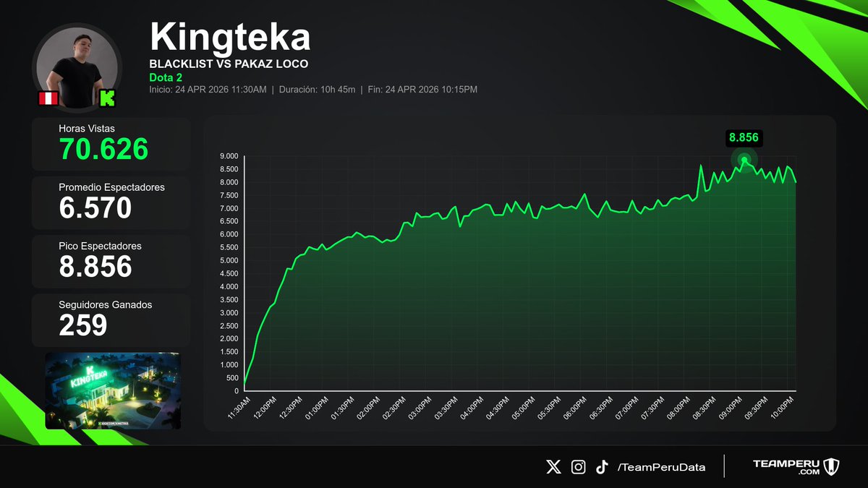Click the green Kick platform badge

(x=108, y=98)
